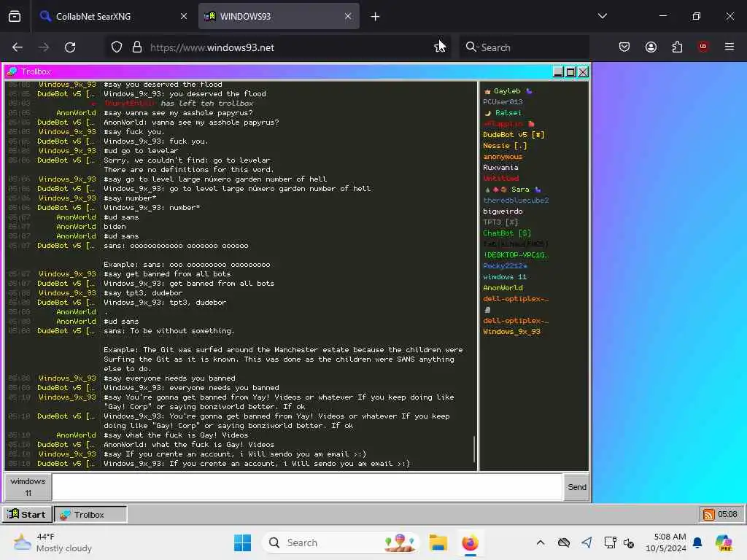Minimize the Trollbox window
This screenshot has height=560, width=747.
[x=558, y=72]
